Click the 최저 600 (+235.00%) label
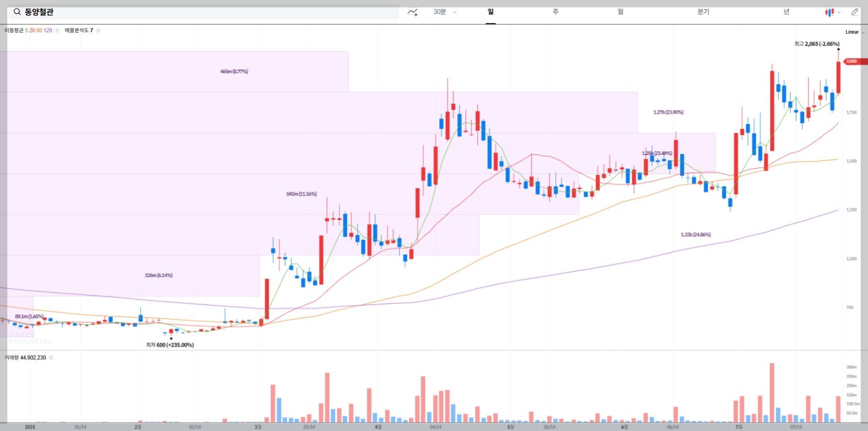 (x=170, y=345)
